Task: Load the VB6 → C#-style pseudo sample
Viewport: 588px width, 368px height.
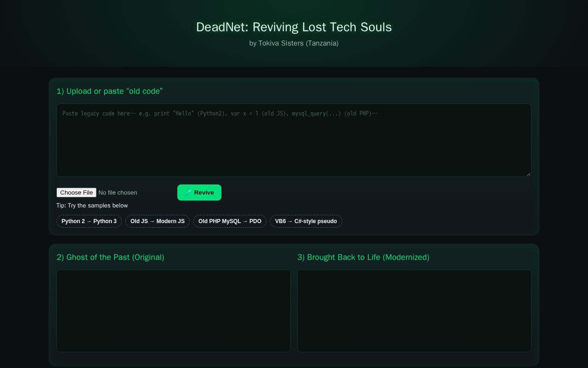Action: [x=306, y=221]
